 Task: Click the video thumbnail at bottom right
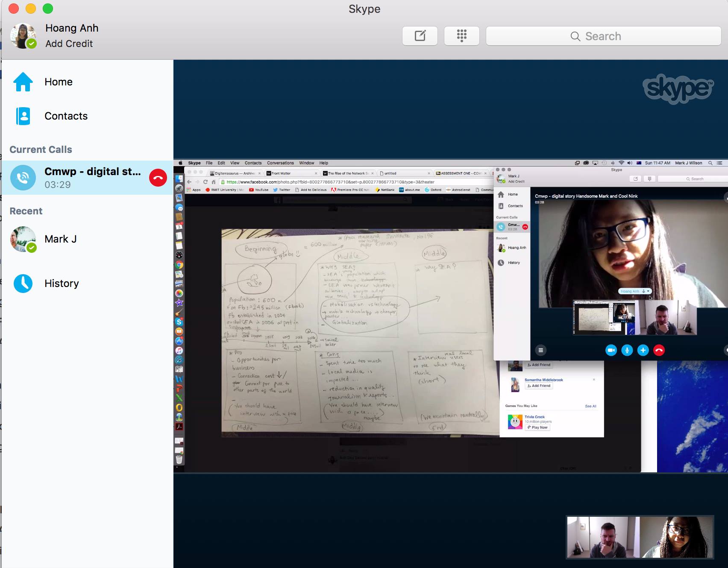tap(640, 537)
